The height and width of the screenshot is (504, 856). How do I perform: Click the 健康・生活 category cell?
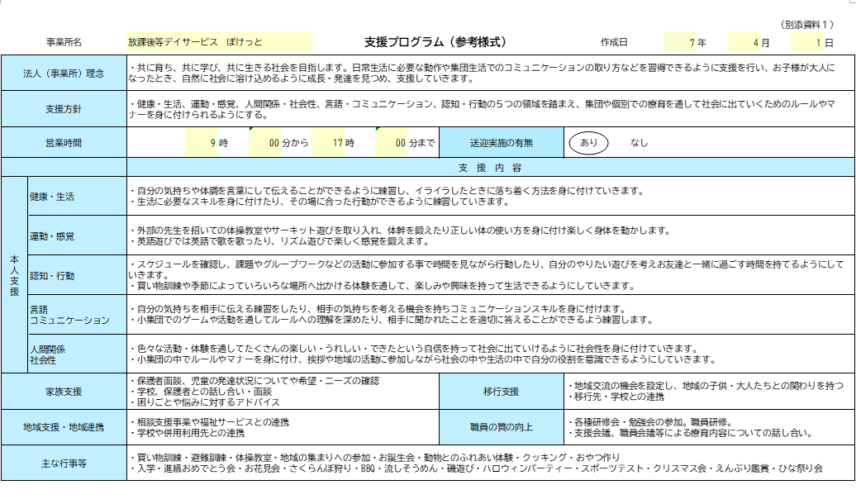[77, 197]
